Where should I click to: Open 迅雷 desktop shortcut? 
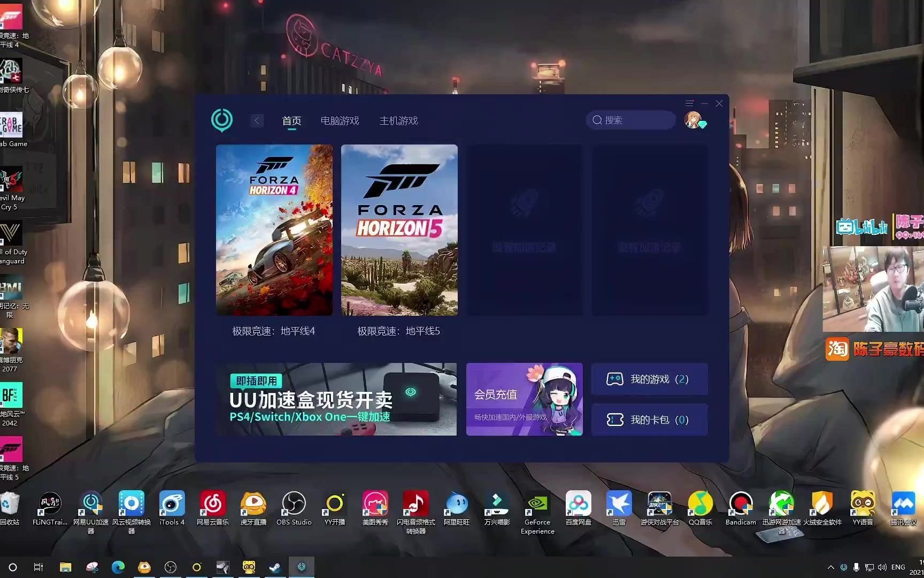[x=619, y=508]
